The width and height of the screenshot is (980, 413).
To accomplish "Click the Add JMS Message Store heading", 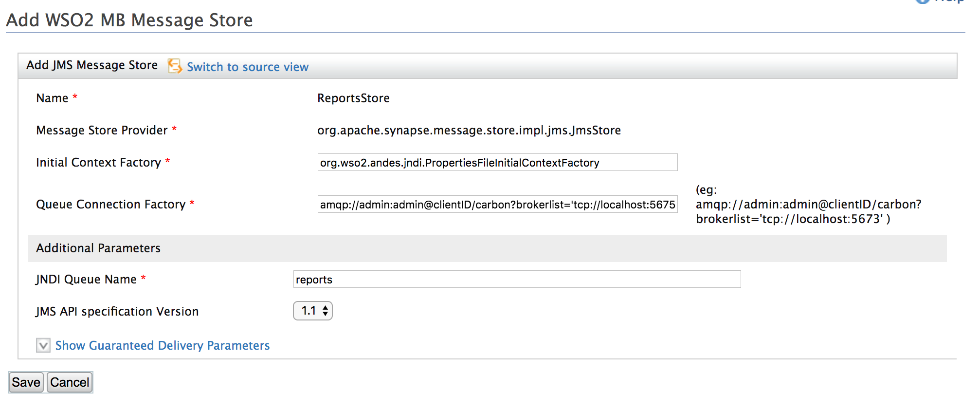I will [x=92, y=65].
